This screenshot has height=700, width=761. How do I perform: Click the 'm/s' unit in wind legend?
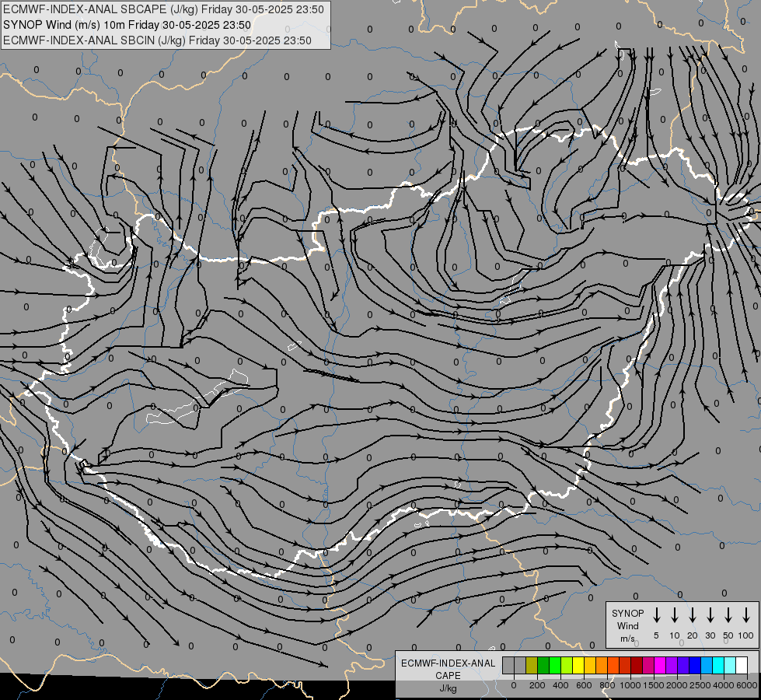click(x=627, y=639)
